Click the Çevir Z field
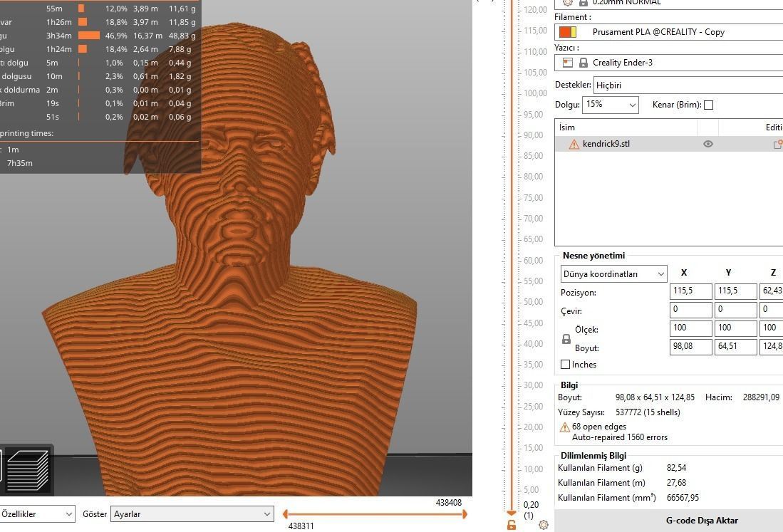Viewport: 783px width, 532px height. 772,309
